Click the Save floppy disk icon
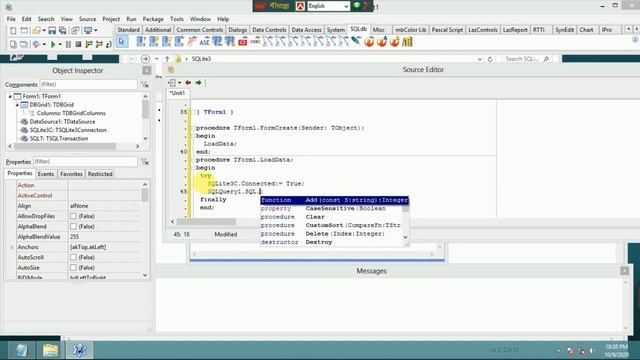This screenshot has height=360, width=640. tap(52, 31)
